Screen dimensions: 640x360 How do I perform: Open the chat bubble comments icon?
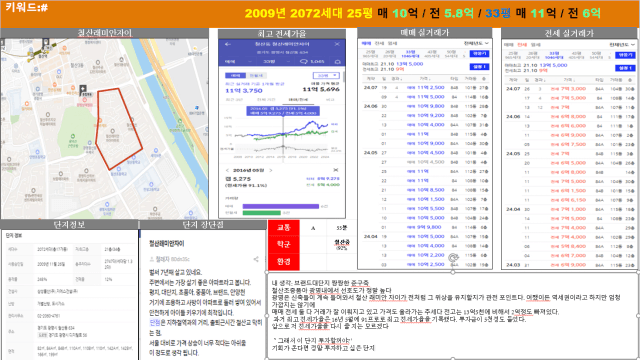303,62
